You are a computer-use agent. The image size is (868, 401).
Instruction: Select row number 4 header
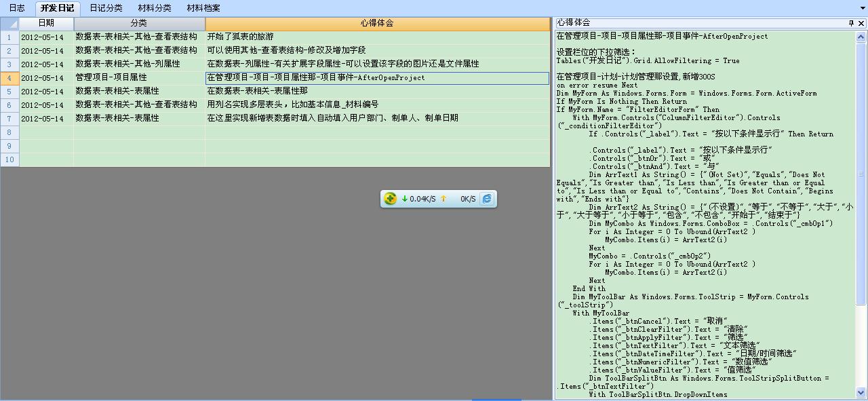[x=9, y=78]
